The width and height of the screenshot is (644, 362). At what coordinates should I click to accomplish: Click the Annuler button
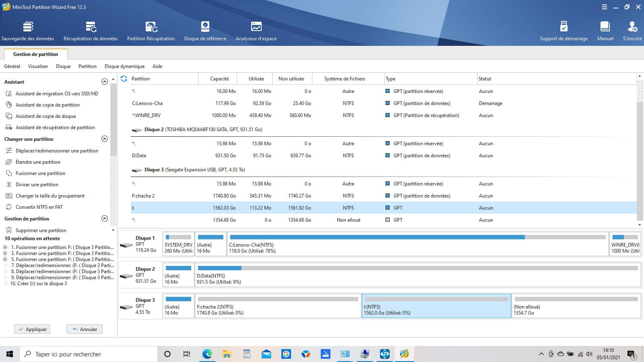coord(85,329)
